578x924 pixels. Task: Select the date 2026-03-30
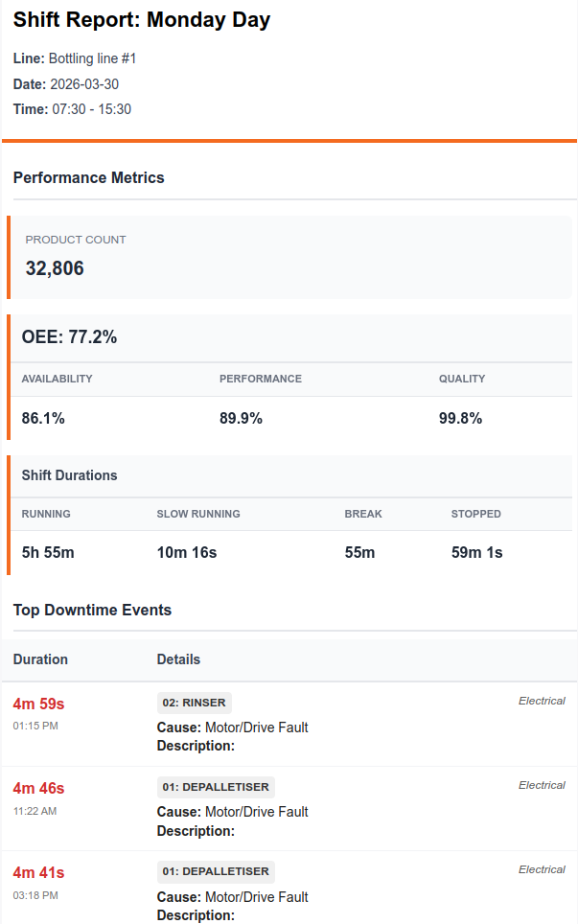[84, 84]
